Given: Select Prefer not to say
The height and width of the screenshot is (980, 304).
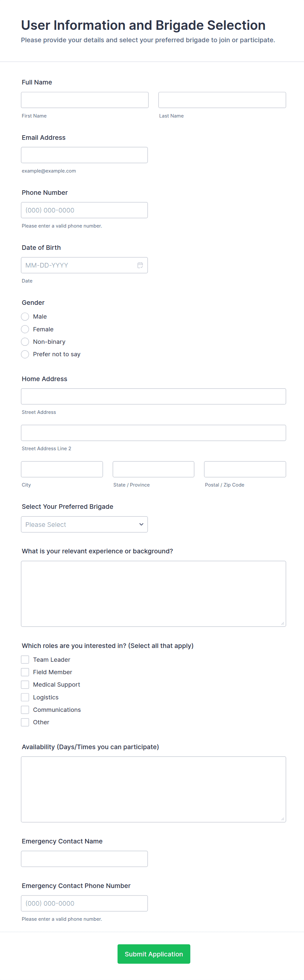Looking at the screenshot, I should [25, 354].
